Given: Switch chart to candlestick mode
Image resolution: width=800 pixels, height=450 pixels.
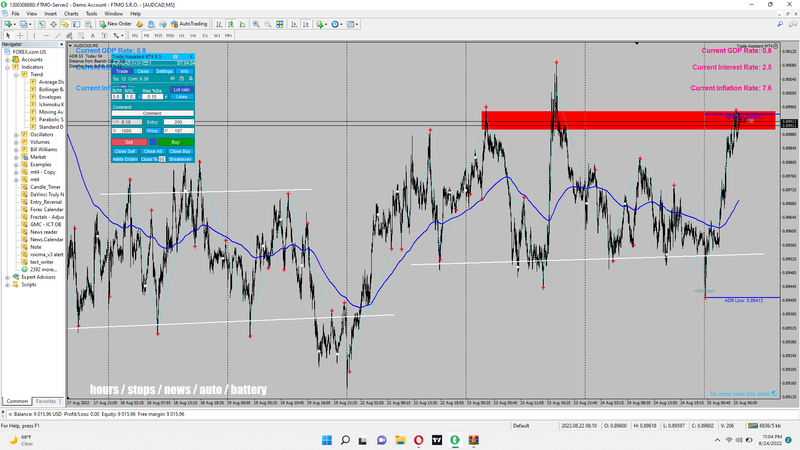Looking at the screenshot, I should click(x=231, y=24).
